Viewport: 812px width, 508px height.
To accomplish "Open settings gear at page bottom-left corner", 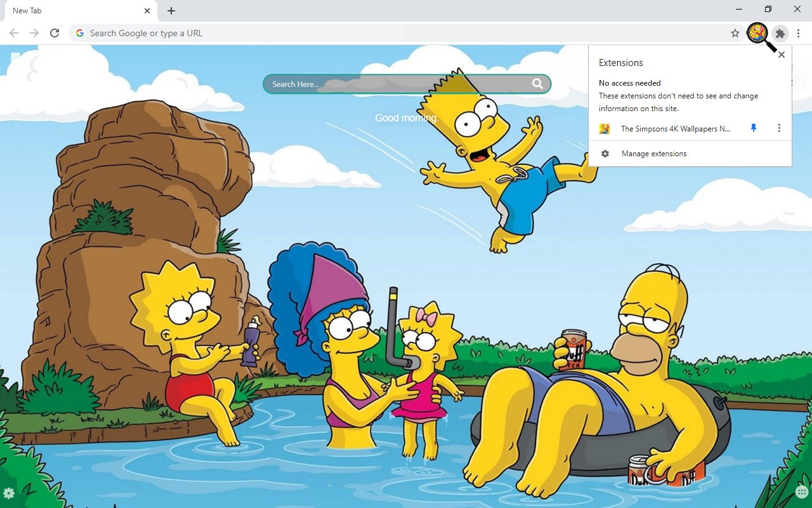I will 9,493.
